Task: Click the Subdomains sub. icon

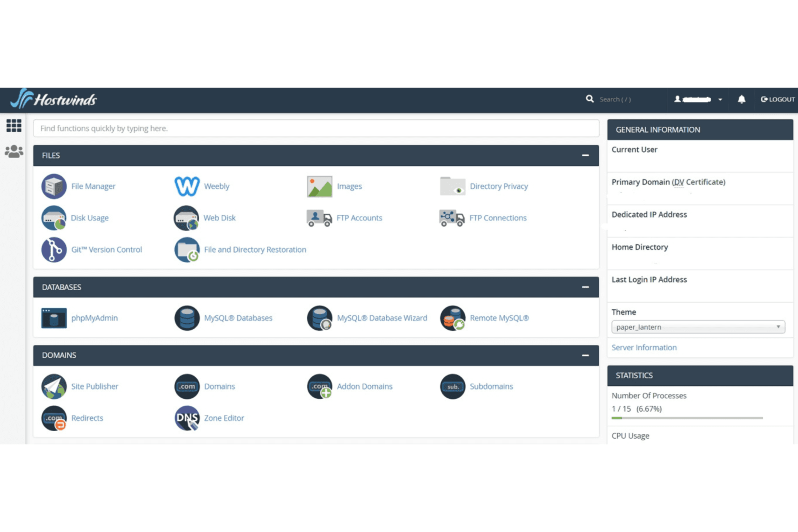Action: tap(452, 386)
